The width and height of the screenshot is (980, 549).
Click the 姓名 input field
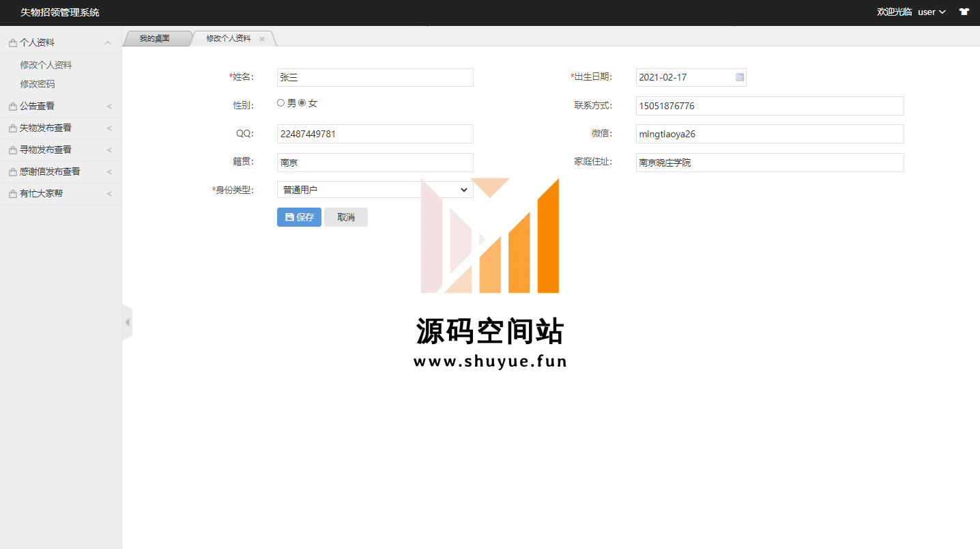coord(375,77)
